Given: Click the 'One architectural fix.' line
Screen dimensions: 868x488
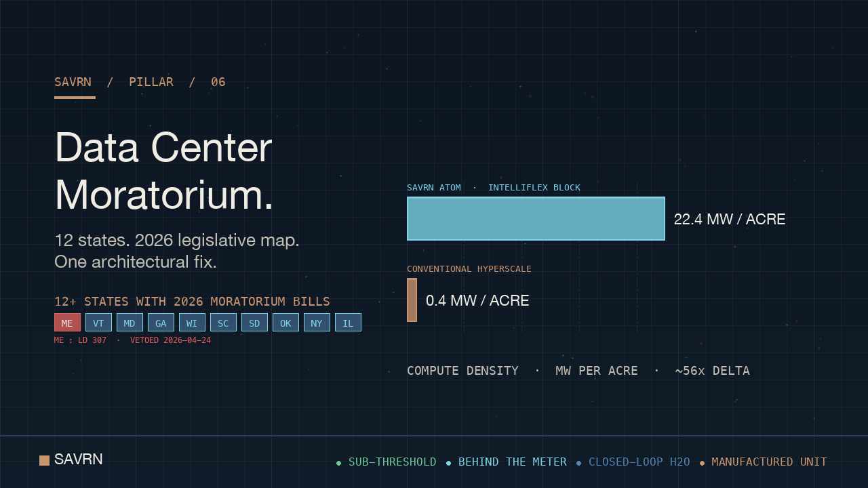Looking at the screenshot, I should [x=136, y=262].
